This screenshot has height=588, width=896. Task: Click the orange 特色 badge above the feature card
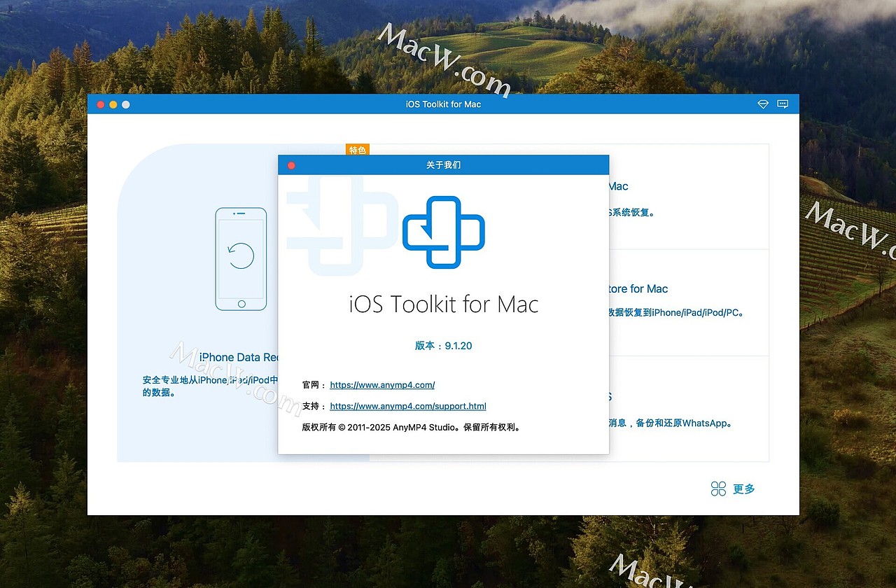[358, 150]
